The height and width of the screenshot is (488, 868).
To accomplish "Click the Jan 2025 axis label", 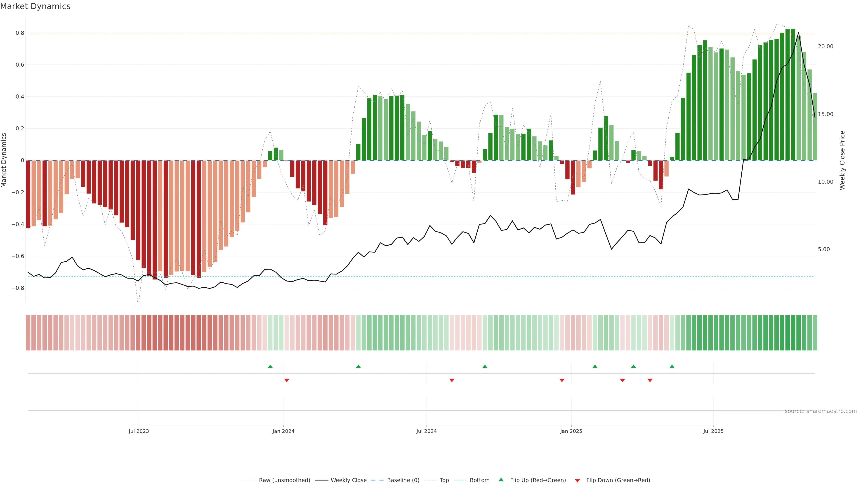I will 571,431.
